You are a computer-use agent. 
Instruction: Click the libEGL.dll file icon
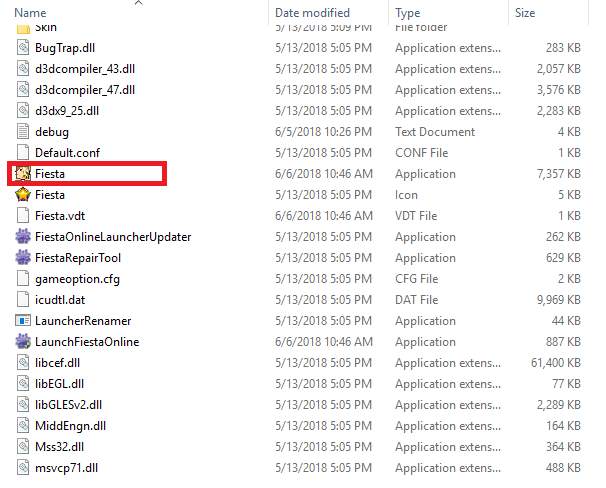pyautogui.click(x=23, y=384)
